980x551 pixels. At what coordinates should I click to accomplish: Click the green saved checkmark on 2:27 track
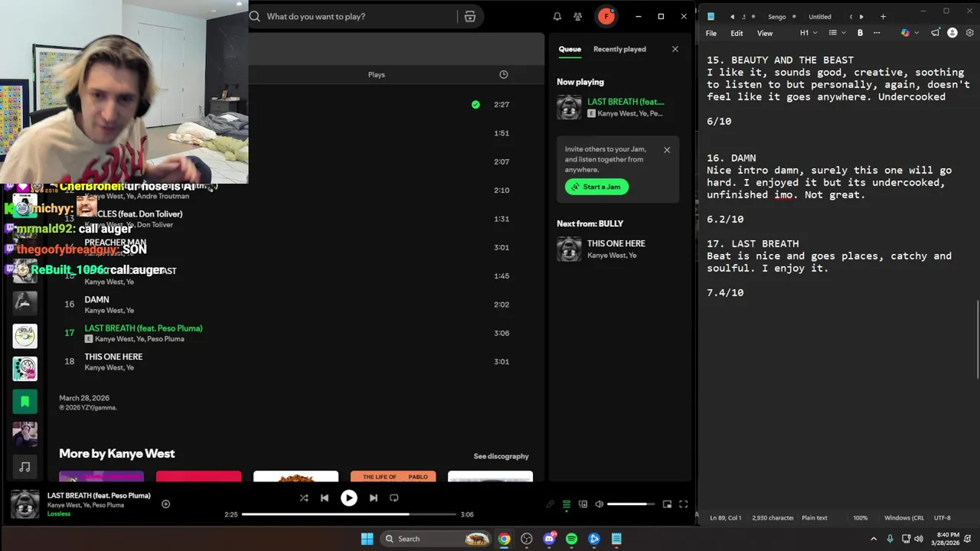point(475,104)
